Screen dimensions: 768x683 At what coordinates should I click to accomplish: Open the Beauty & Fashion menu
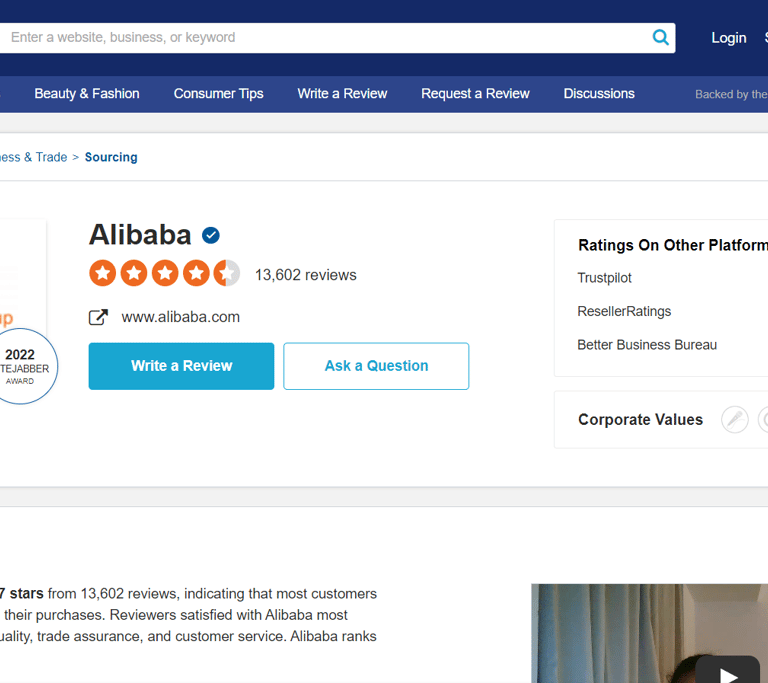87,94
